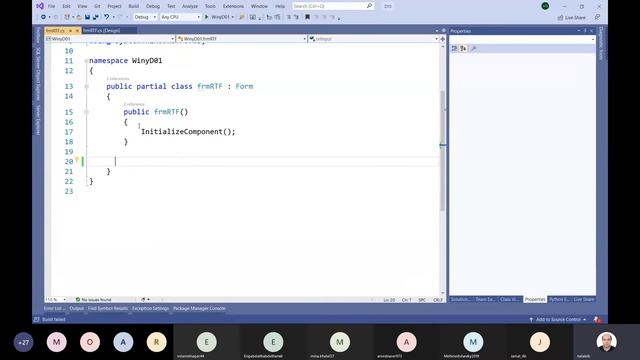Click the bookmark icon in the toolbar
The height and width of the screenshot is (360, 640).
307,17
